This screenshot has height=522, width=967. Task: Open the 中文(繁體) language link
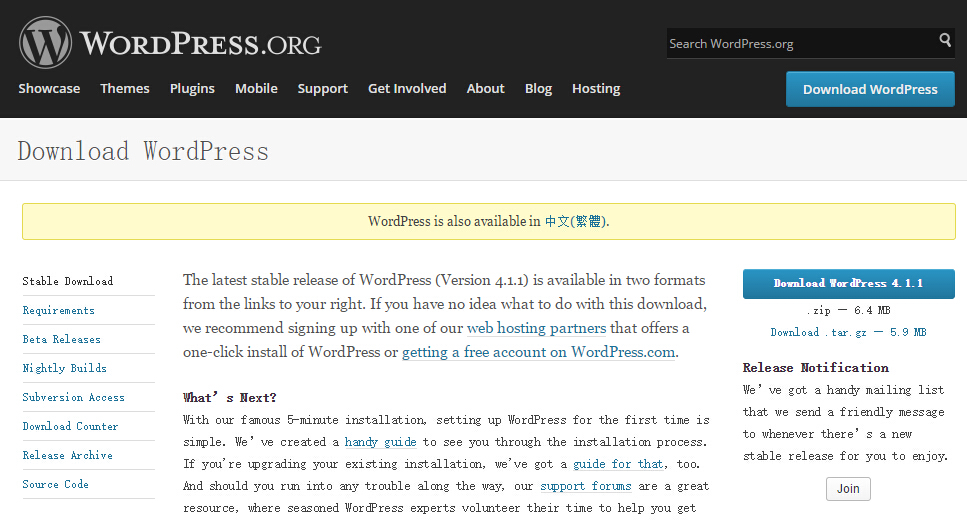pos(575,222)
